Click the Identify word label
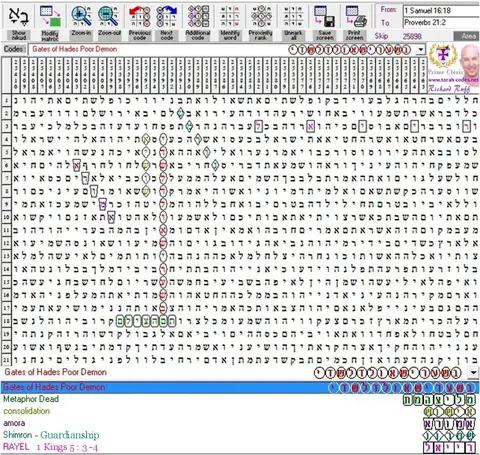 coord(230,35)
